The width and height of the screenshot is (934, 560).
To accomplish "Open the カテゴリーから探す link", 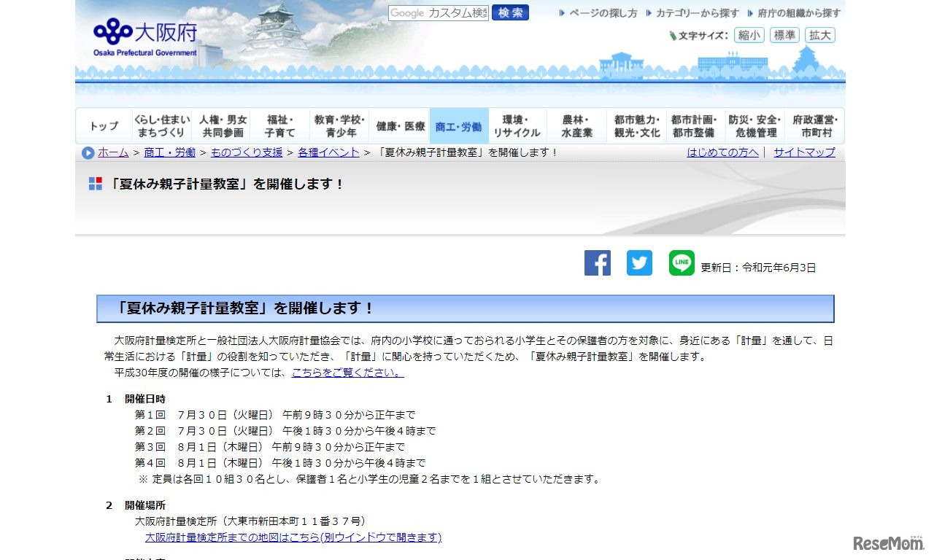I will pyautogui.click(x=692, y=13).
